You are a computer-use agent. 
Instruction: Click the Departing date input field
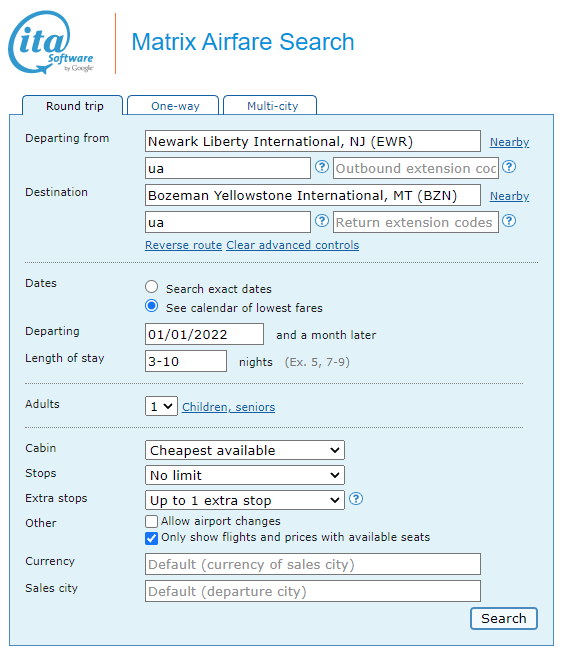click(204, 334)
